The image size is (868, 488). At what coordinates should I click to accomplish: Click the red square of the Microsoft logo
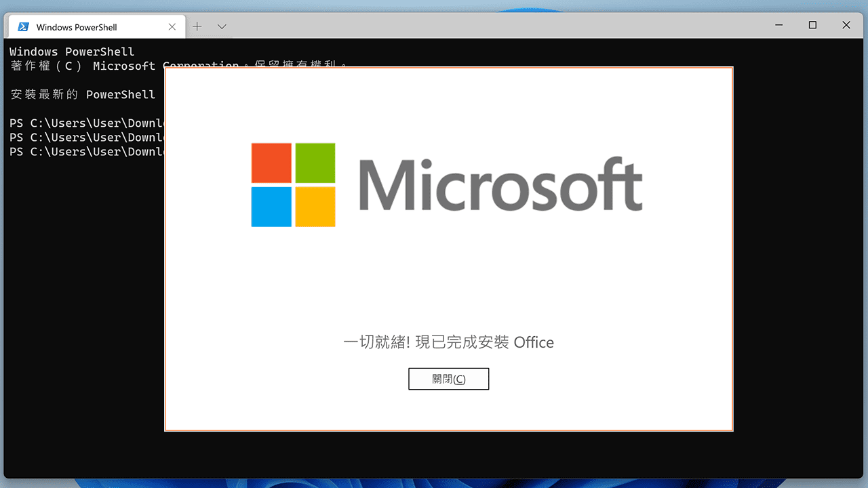271,162
